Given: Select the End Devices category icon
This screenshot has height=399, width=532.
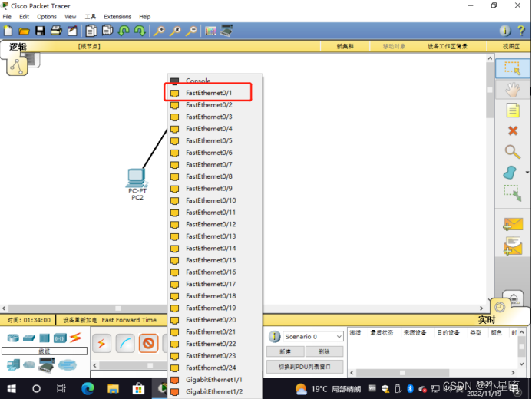Looking at the screenshot, I should tap(13, 364).
